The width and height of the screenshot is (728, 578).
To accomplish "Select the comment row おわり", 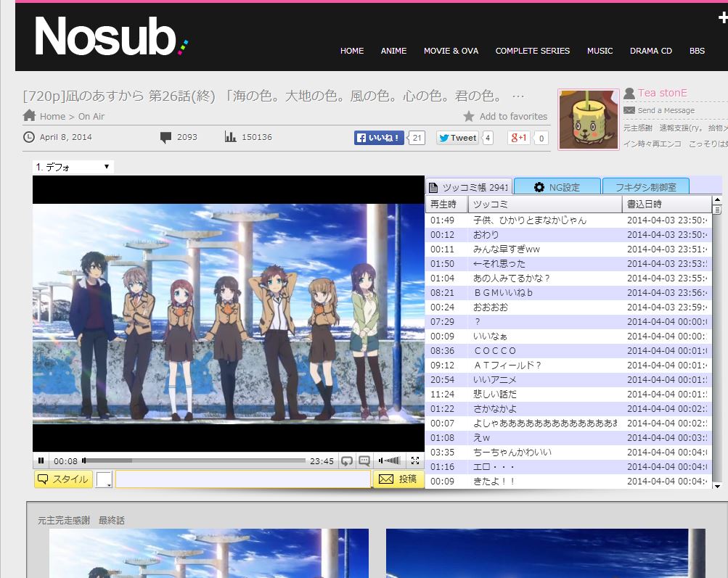I will tap(568, 235).
